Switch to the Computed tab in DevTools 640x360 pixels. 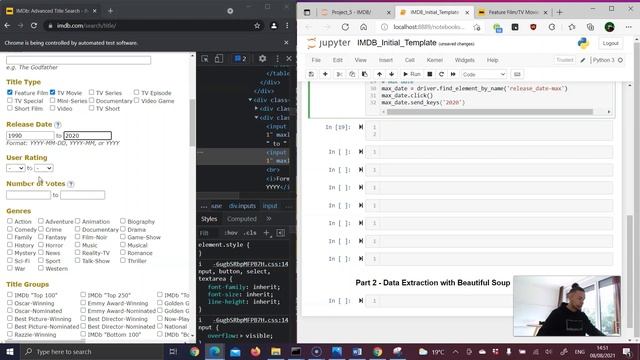pyautogui.click(x=242, y=219)
